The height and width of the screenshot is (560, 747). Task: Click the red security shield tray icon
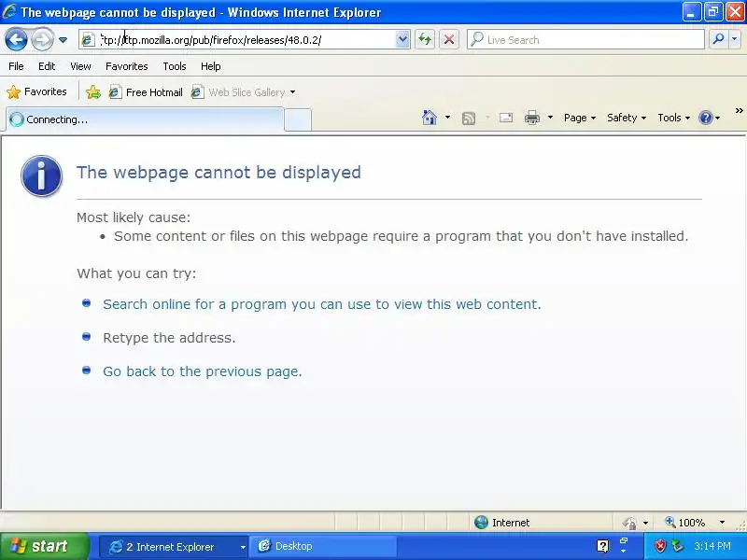coord(660,546)
